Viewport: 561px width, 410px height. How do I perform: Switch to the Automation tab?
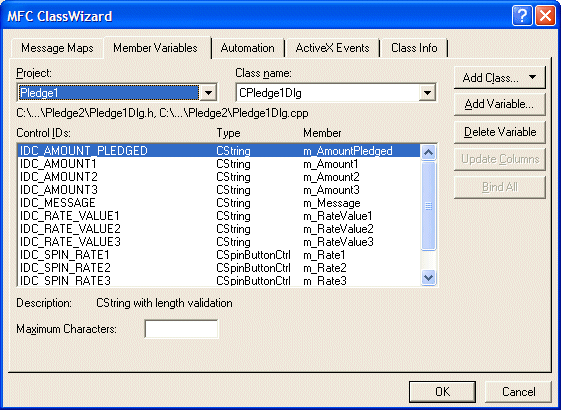click(248, 48)
